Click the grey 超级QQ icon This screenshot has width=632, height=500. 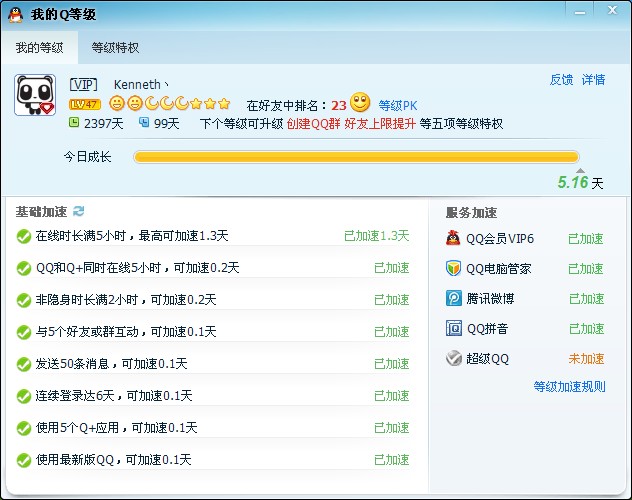pyautogui.click(x=453, y=358)
